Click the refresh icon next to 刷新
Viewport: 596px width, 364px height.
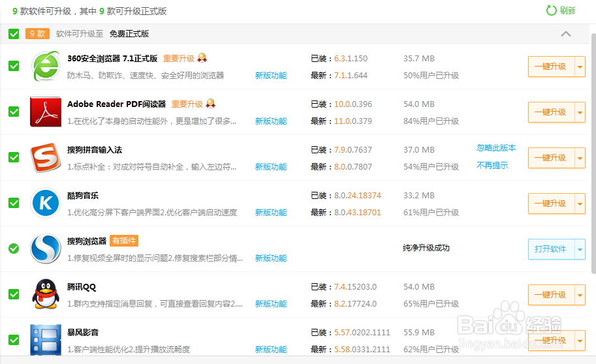click(x=551, y=10)
